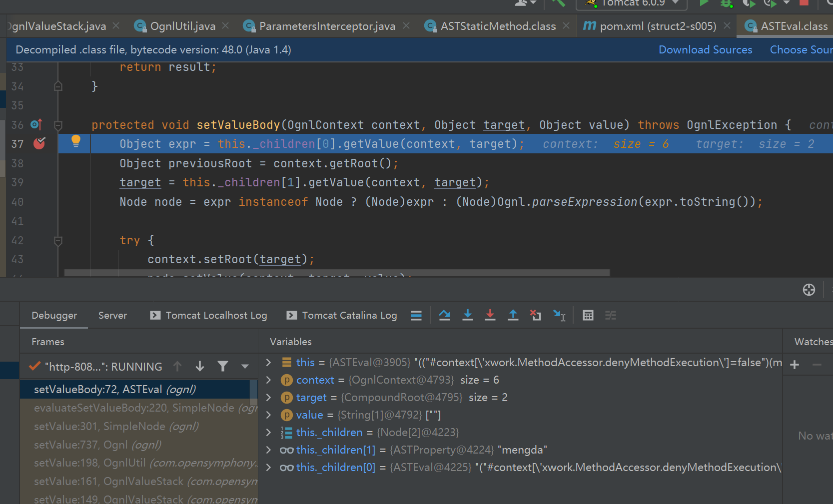Select frame evaluateSetValueBody:220, SimpleNode
Image resolution: width=833 pixels, height=504 pixels.
[x=135, y=408]
